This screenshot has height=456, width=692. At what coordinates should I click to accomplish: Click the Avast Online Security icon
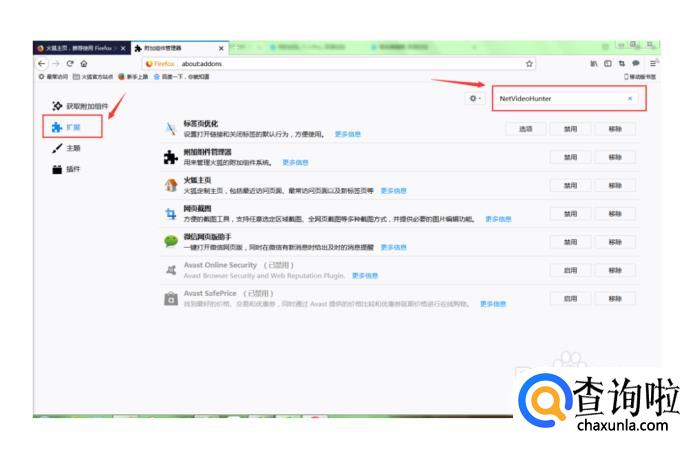[x=171, y=270]
